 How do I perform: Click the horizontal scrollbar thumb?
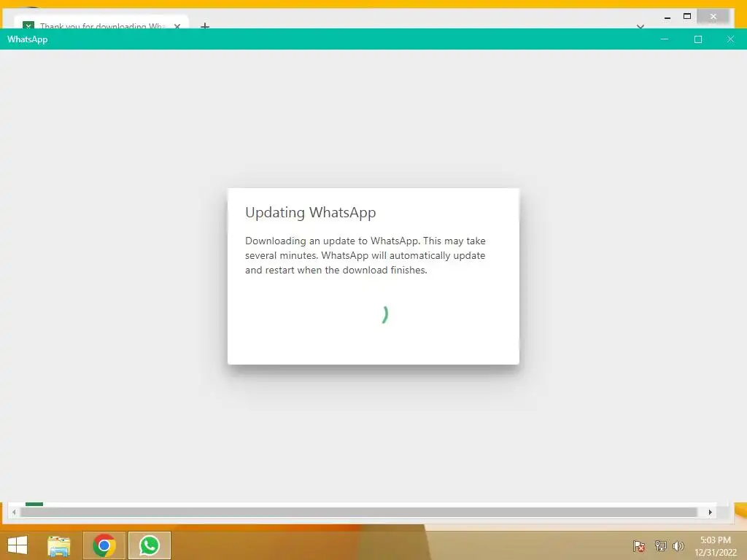(359, 513)
